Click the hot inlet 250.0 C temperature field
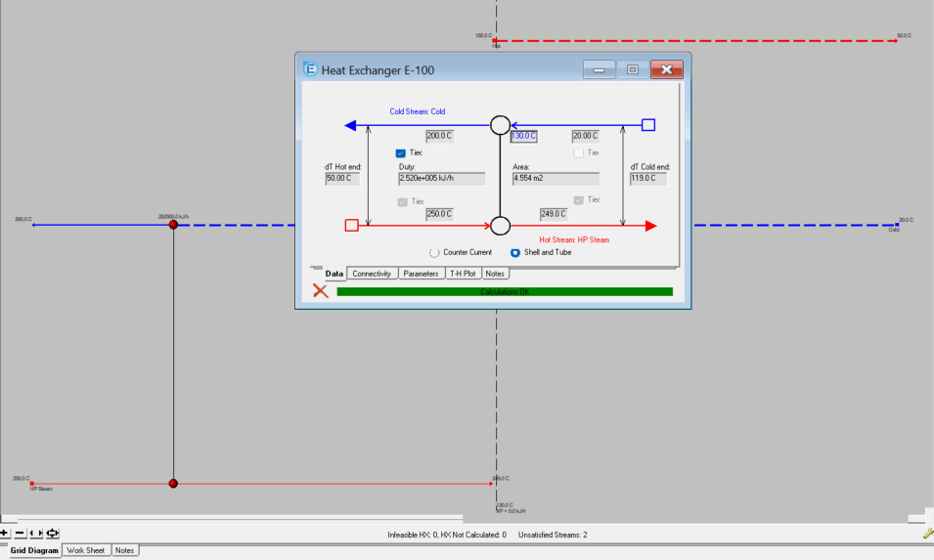The width and height of the screenshot is (934, 560). pos(439,214)
